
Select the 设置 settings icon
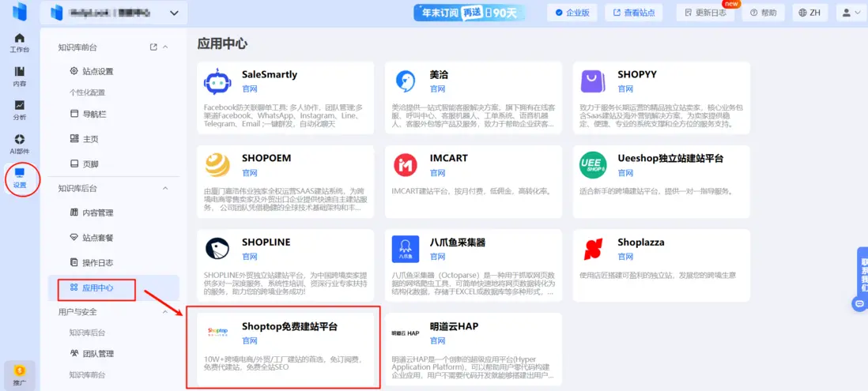pos(20,178)
